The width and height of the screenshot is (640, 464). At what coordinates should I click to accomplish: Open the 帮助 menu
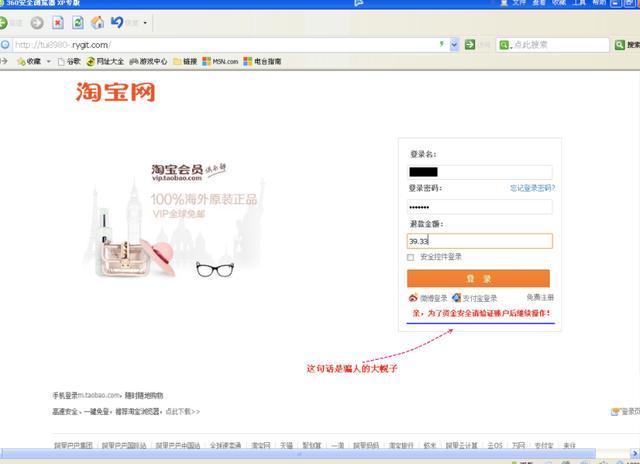pyautogui.click(x=599, y=2)
